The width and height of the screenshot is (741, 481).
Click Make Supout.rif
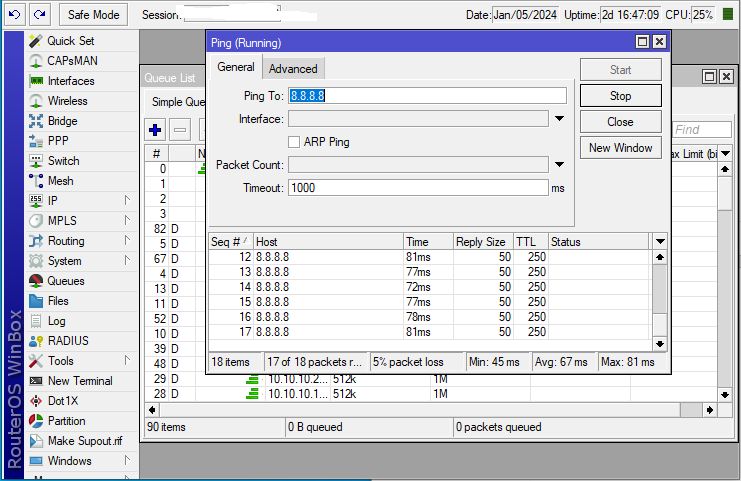click(85, 441)
